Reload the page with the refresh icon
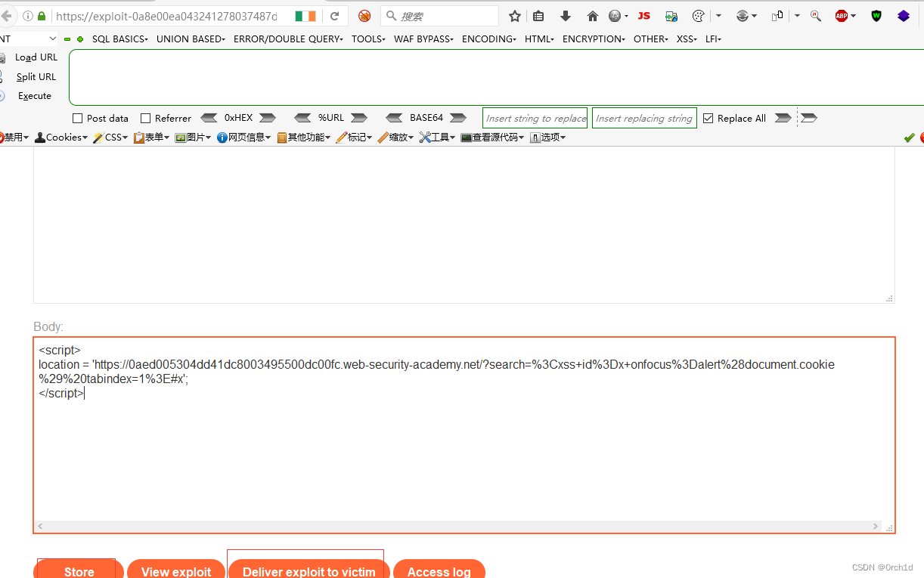 (334, 16)
